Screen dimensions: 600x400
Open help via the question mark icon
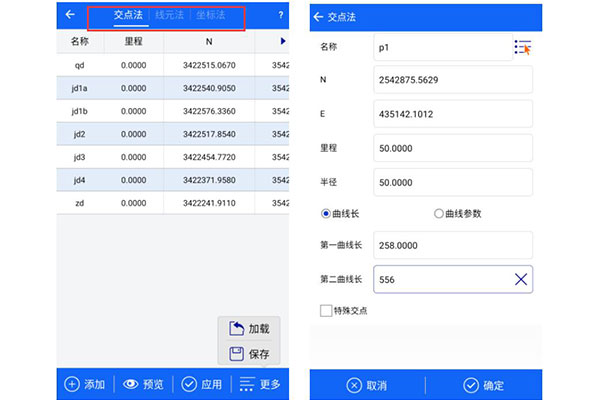pos(280,15)
